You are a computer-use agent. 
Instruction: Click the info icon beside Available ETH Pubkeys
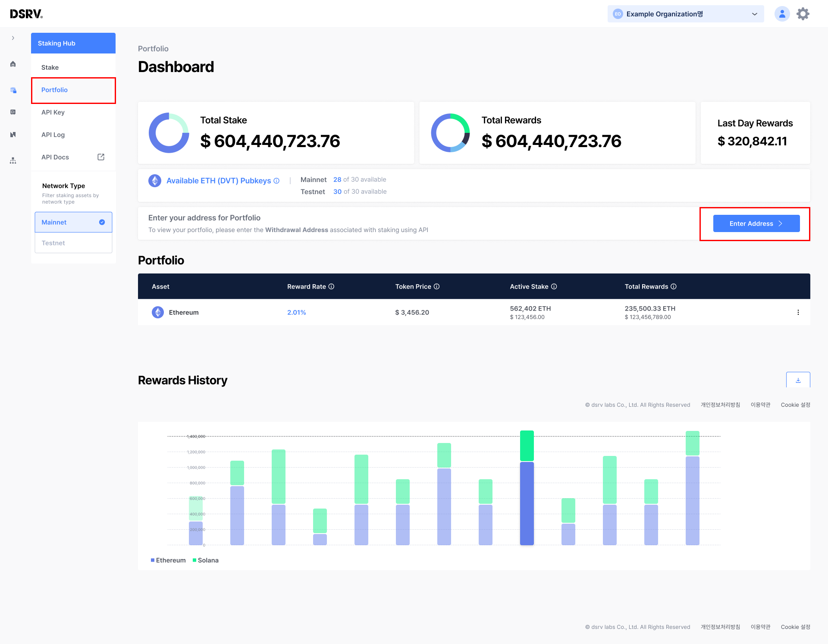[276, 181]
